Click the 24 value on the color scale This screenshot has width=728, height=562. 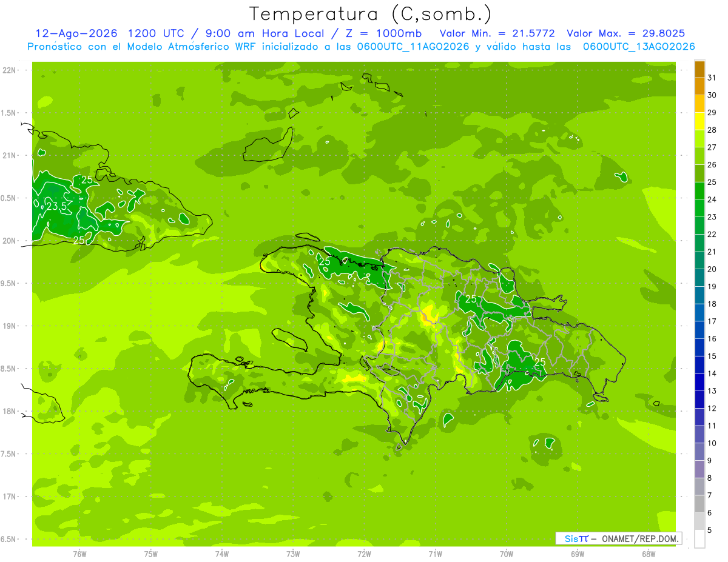point(712,199)
